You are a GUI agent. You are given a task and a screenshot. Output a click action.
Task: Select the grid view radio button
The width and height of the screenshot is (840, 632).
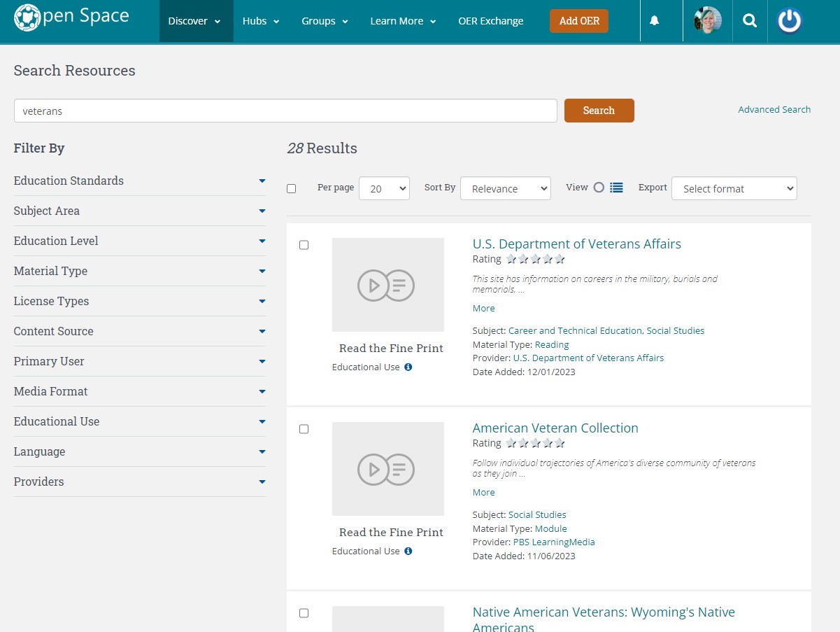click(599, 188)
